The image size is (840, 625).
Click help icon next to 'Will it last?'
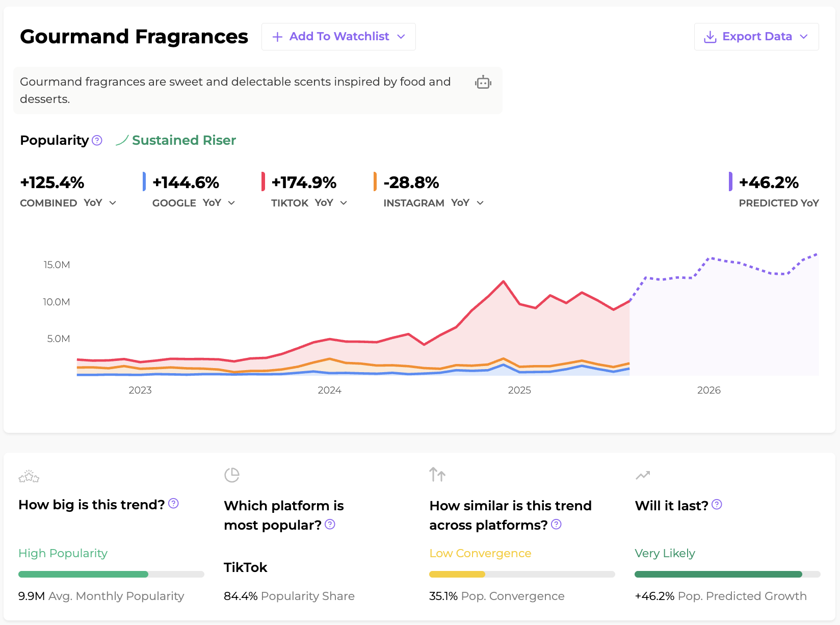(x=717, y=504)
